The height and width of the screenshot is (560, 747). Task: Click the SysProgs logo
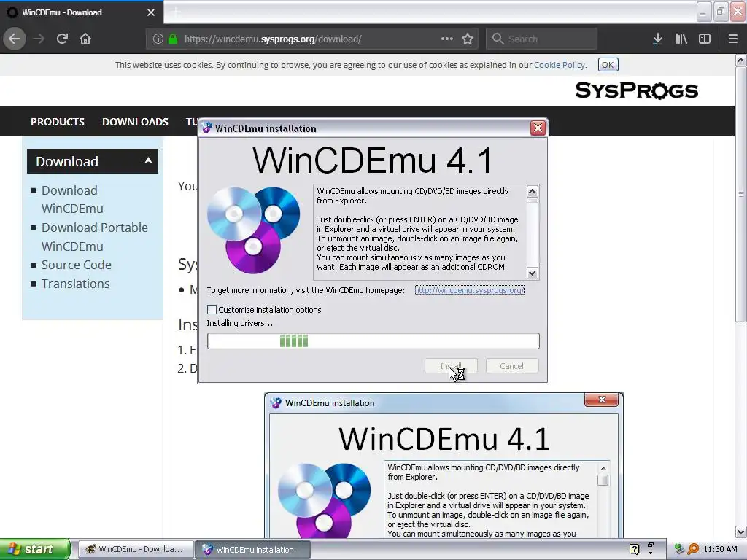point(636,90)
